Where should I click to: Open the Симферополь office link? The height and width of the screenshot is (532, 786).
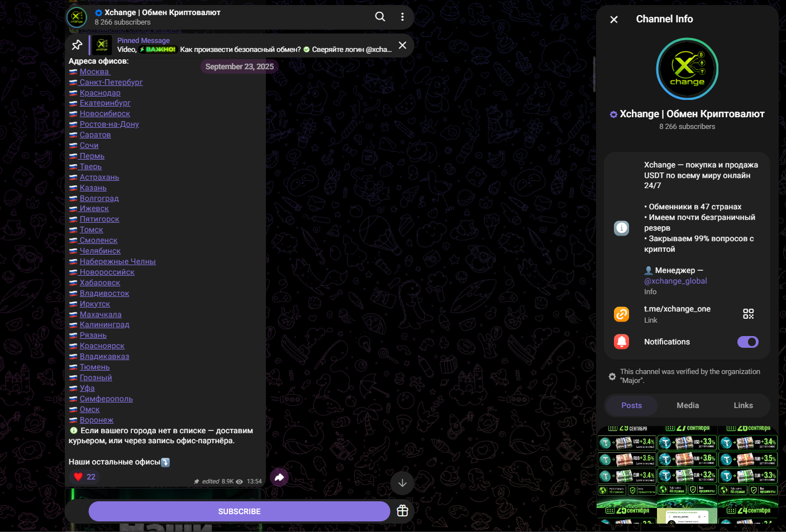point(106,399)
